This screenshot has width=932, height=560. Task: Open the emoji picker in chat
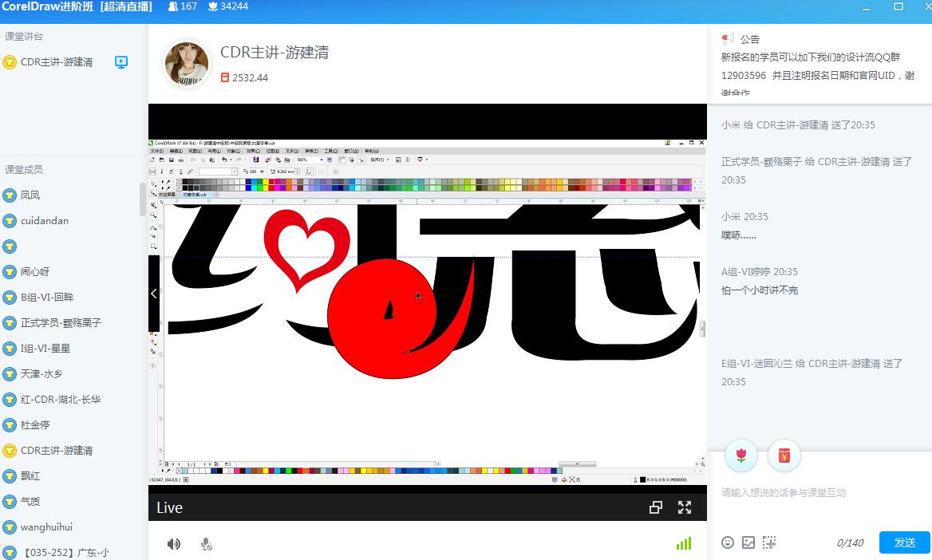(x=728, y=542)
